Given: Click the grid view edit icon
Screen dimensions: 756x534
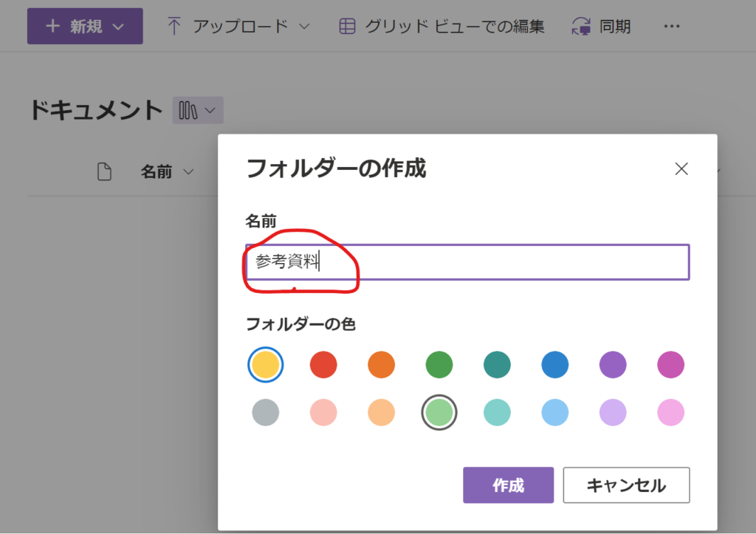Looking at the screenshot, I should coord(347,27).
